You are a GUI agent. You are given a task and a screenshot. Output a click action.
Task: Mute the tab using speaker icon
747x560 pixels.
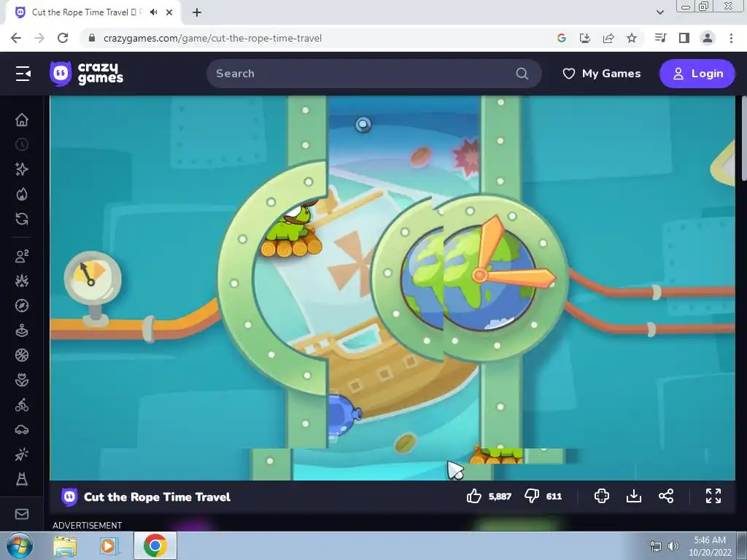153,12
